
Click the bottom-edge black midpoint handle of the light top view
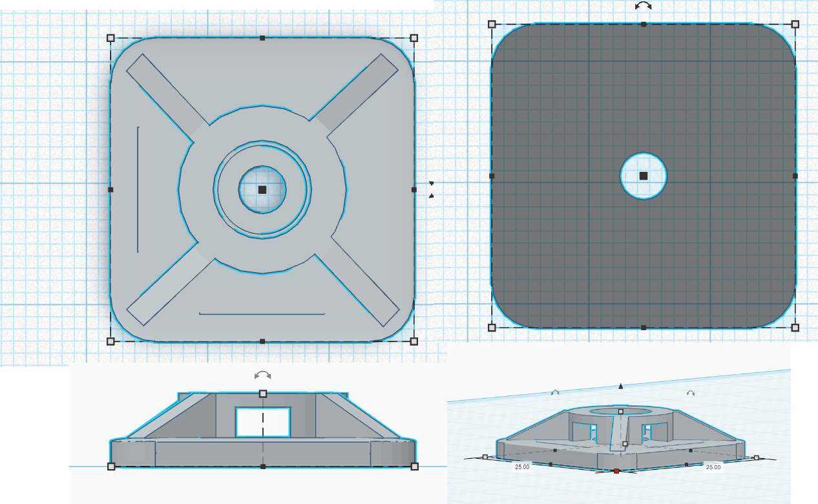262,341
